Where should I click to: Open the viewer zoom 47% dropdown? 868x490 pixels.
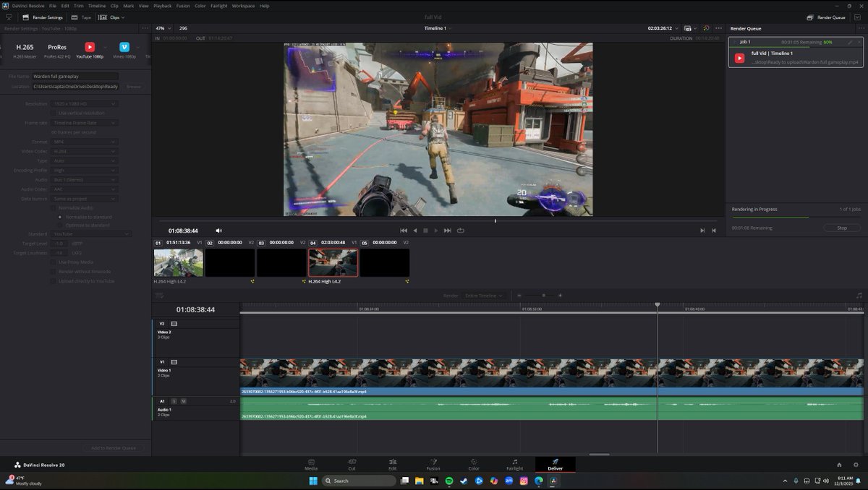(163, 28)
